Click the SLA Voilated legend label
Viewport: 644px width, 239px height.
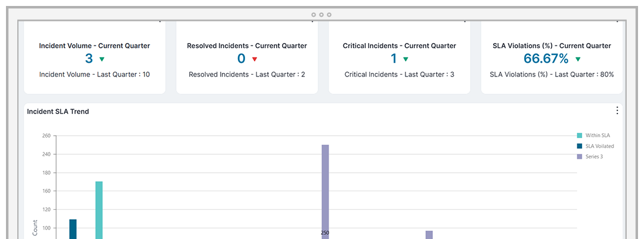tap(600, 146)
